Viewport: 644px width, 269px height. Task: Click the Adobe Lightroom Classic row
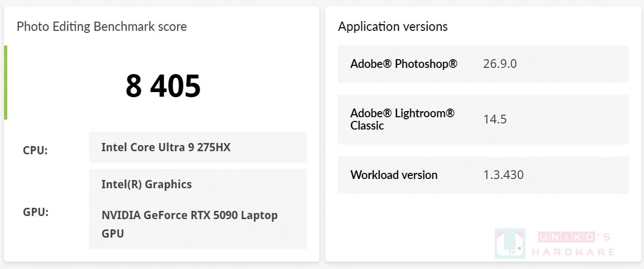pos(483,119)
